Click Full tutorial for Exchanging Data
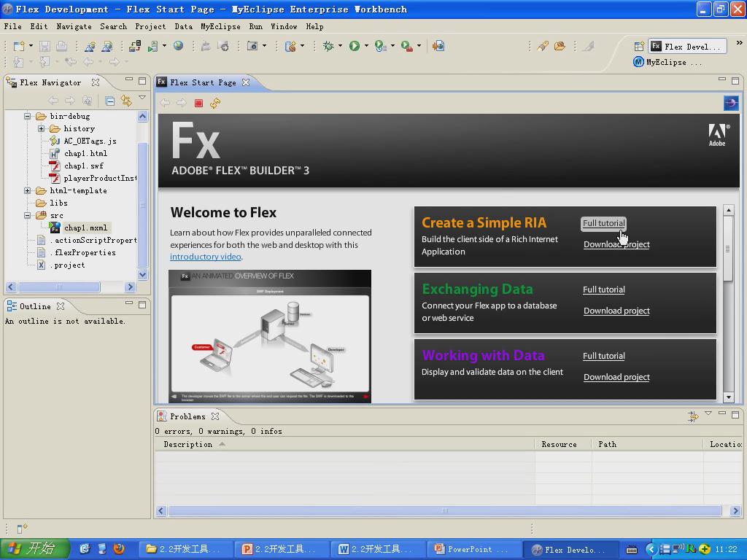 pyautogui.click(x=603, y=289)
